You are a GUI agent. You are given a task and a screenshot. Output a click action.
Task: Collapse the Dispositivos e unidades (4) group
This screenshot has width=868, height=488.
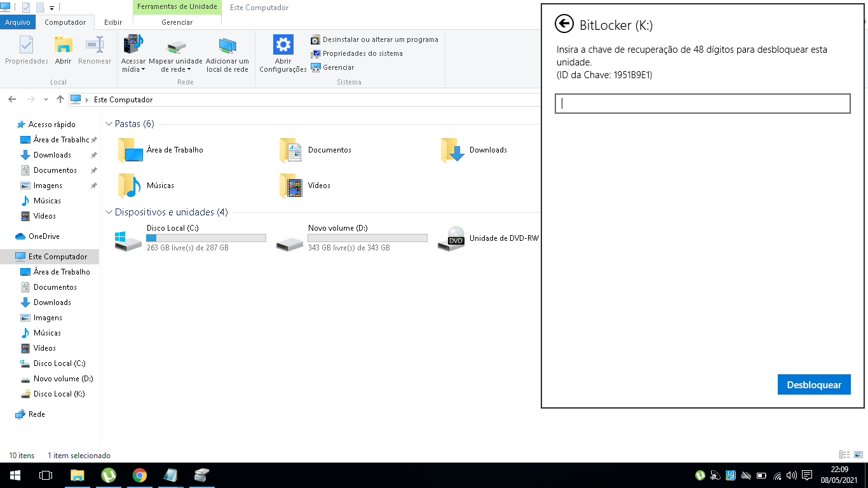click(x=109, y=212)
